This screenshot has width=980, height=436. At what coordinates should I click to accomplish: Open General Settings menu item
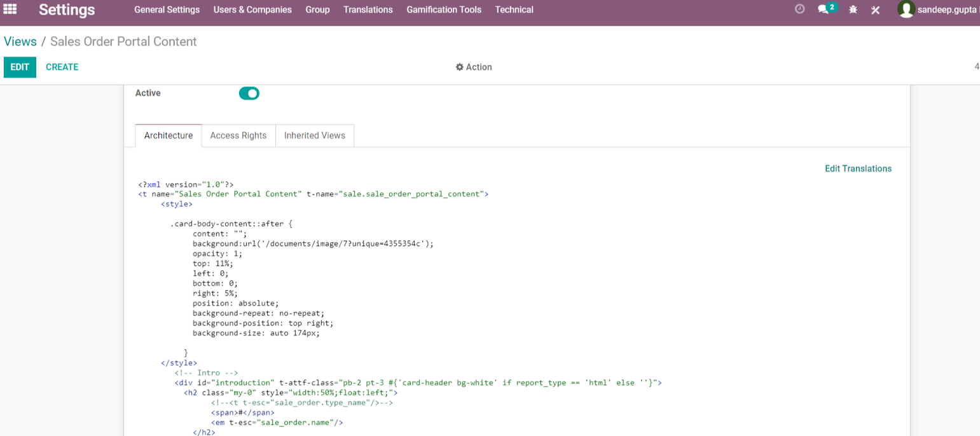(x=167, y=10)
